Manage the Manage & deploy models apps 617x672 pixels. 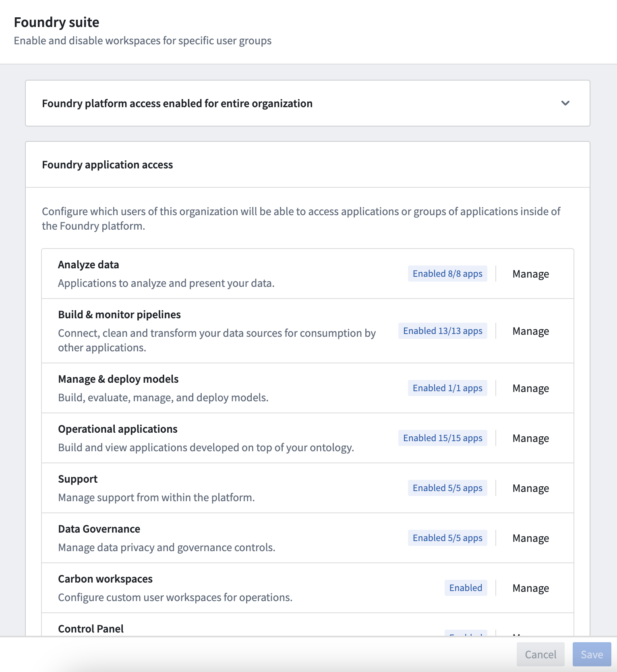pyautogui.click(x=530, y=388)
